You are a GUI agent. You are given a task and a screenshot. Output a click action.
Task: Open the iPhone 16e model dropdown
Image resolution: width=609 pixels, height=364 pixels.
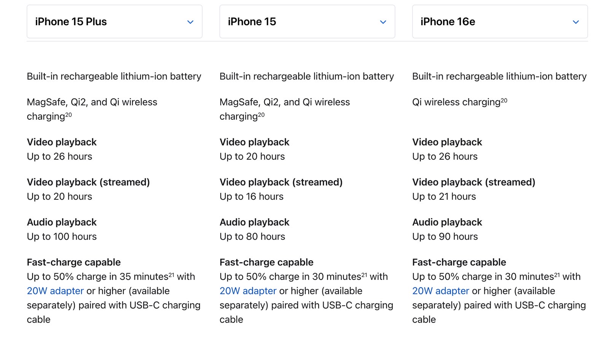pos(500,22)
